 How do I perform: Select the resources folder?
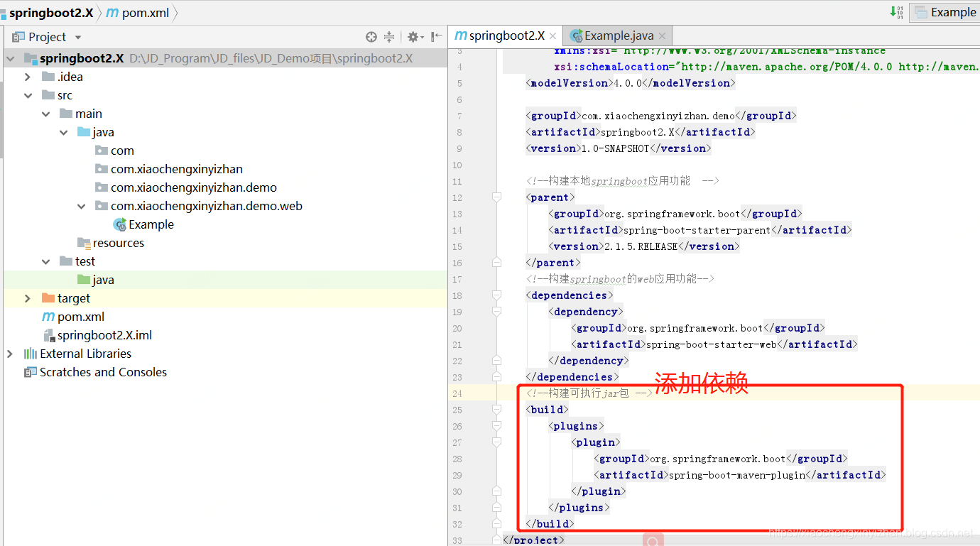[118, 243]
